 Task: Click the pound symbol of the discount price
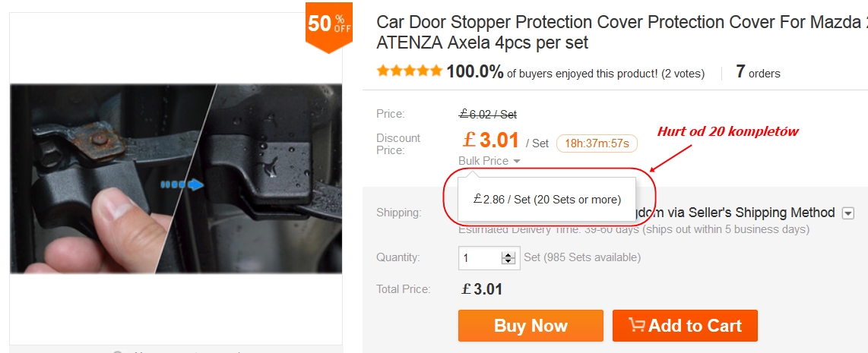click(469, 141)
